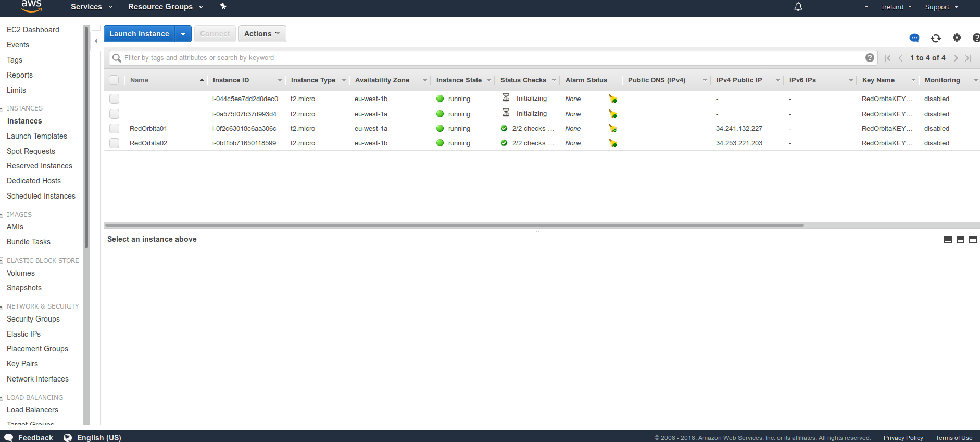Image resolution: width=980 pixels, height=442 pixels.
Task: Toggle the select-all instances header checkbox
Action: point(114,80)
